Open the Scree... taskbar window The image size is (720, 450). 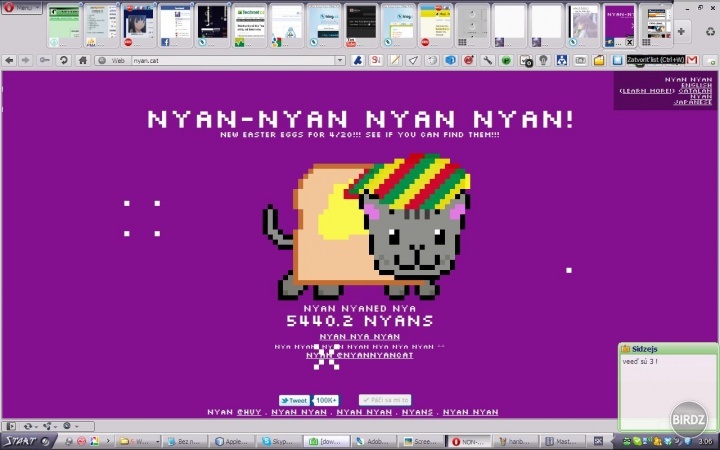(x=421, y=442)
